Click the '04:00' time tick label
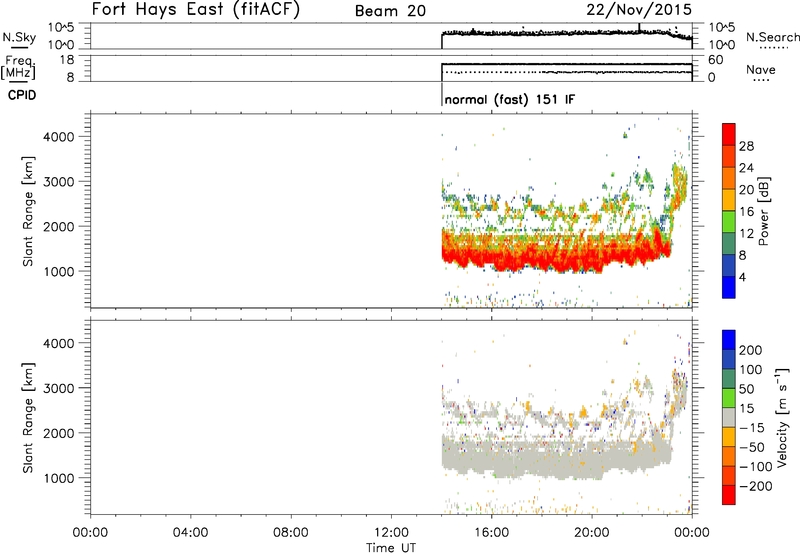Viewport: 800px width, 554px height. point(190,533)
